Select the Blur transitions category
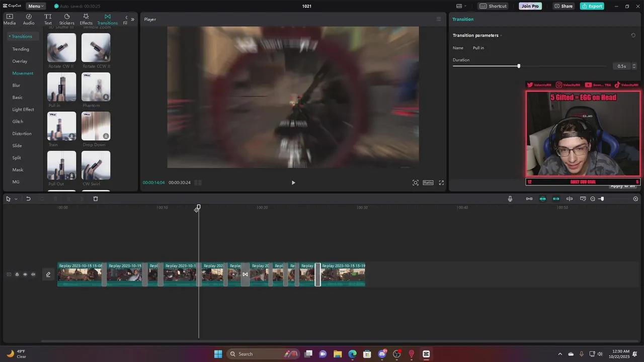644x362 pixels. [x=17, y=85]
